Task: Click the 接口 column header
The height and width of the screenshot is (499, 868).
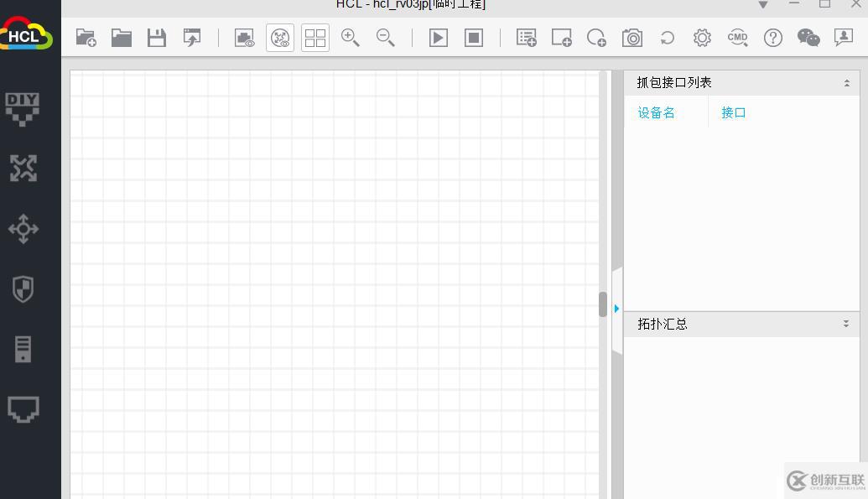Action: (x=734, y=112)
